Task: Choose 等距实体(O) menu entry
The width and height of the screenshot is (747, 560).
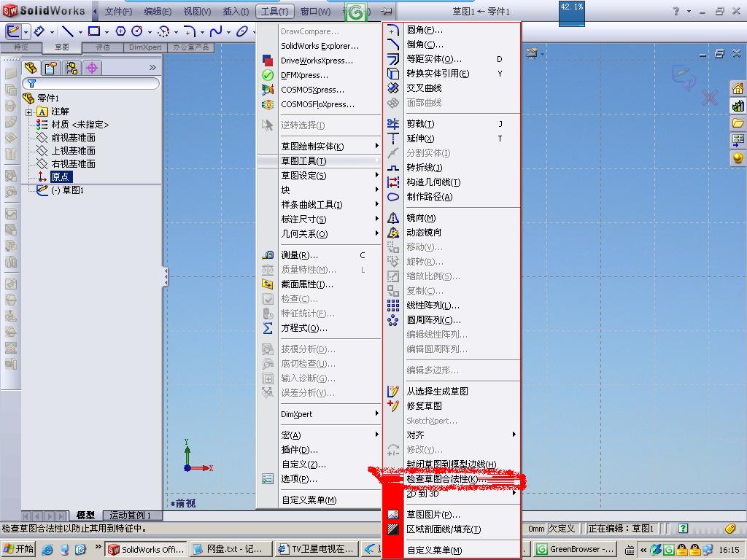Action: click(451, 59)
